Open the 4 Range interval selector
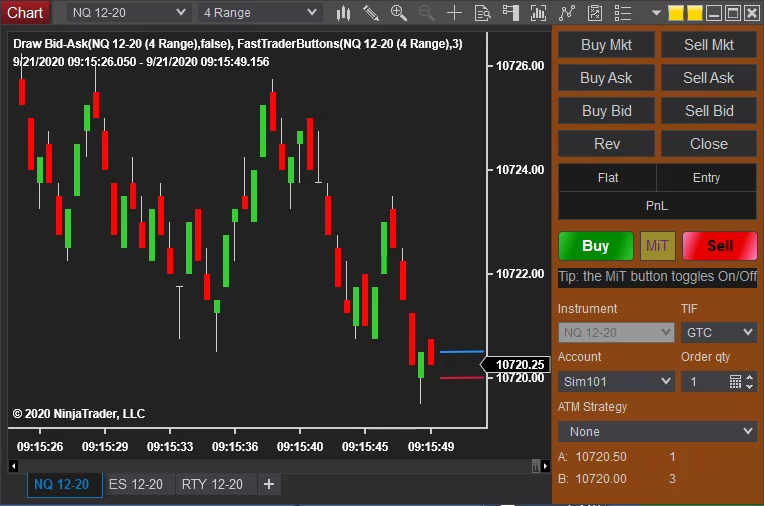This screenshot has height=506, width=764. (x=260, y=13)
